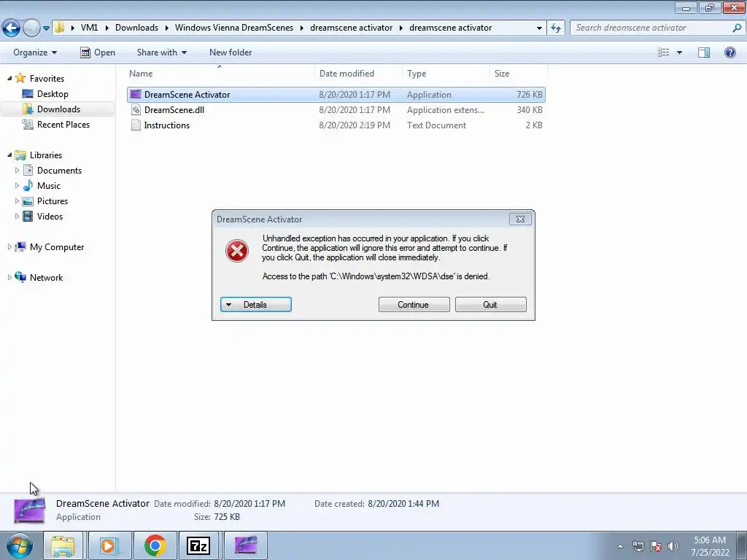Click the volume speaker tray icon

click(673, 546)
